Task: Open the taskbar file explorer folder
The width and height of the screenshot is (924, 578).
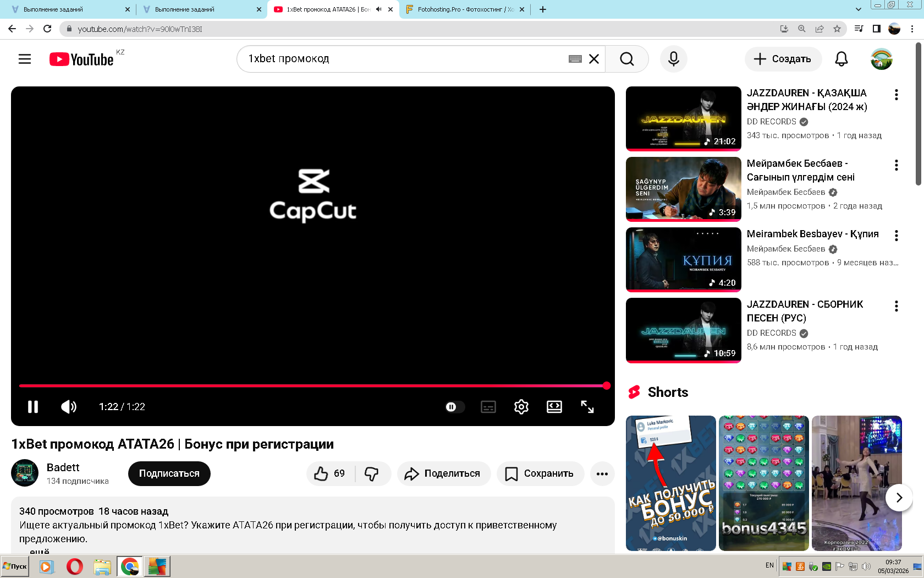Action: click(102, 566)
